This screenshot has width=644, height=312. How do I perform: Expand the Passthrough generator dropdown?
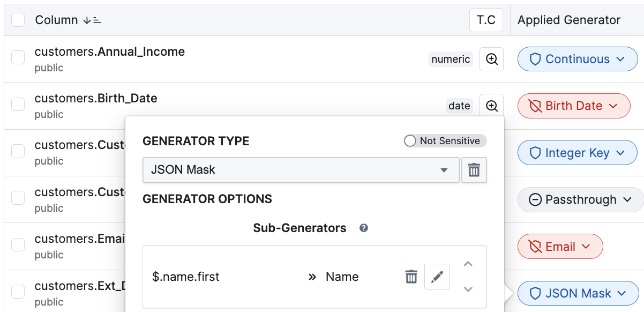click(580, 200)
